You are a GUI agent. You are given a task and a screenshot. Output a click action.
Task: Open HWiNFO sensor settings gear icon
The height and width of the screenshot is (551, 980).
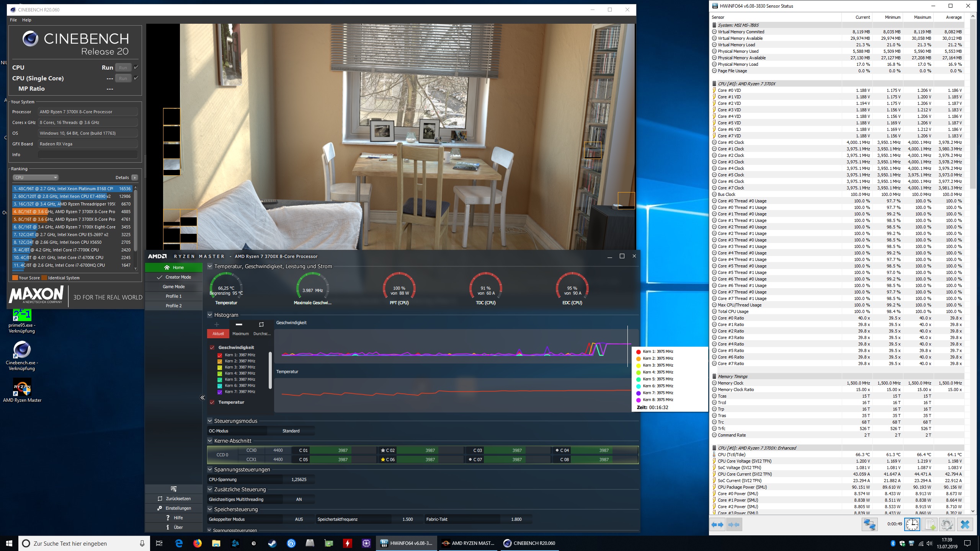[947, 524]
